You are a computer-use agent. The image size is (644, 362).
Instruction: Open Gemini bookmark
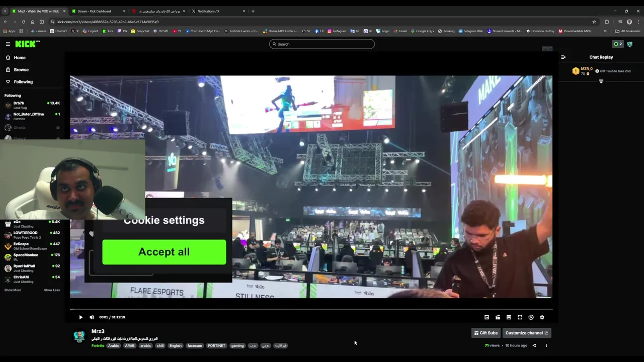38,31
